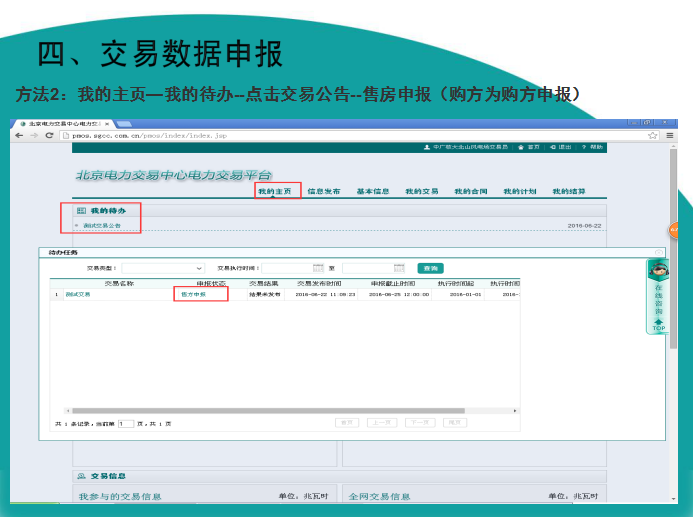Open 我的合同 navigation item
This screenshot has width=693, height=517.
point(470,191)
